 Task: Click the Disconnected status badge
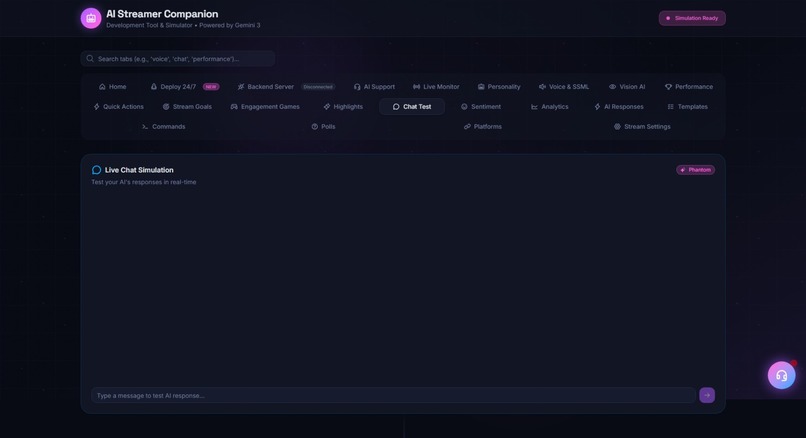point(318,87)
